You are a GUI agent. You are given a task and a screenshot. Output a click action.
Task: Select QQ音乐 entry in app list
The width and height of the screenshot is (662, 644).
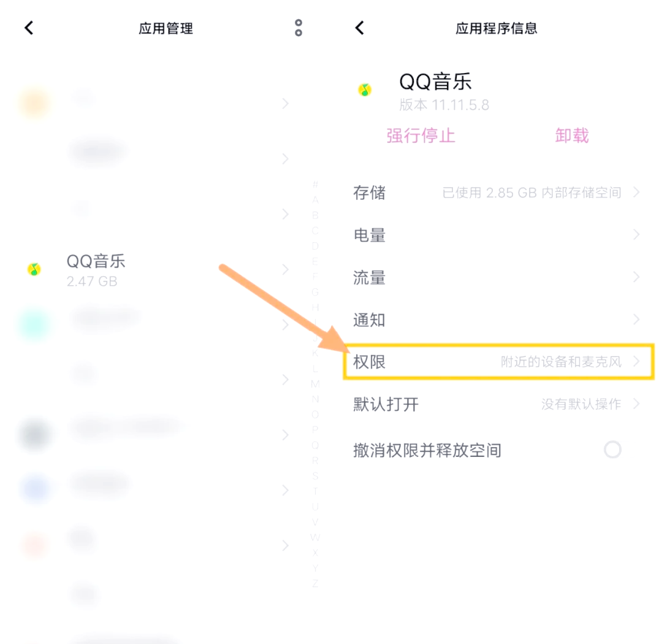[96, 269]
